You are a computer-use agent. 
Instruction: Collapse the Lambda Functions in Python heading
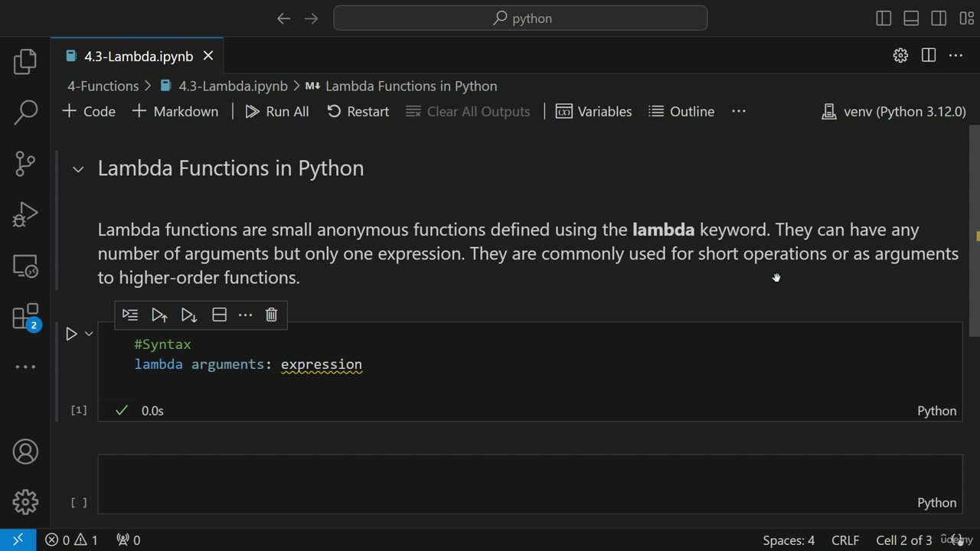(78, 169)
